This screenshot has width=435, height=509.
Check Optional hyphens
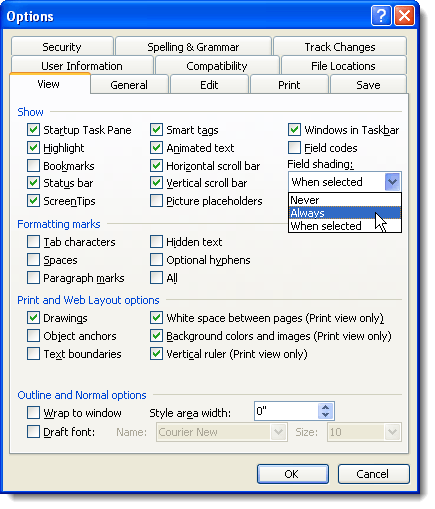click(x=156, y=260)
